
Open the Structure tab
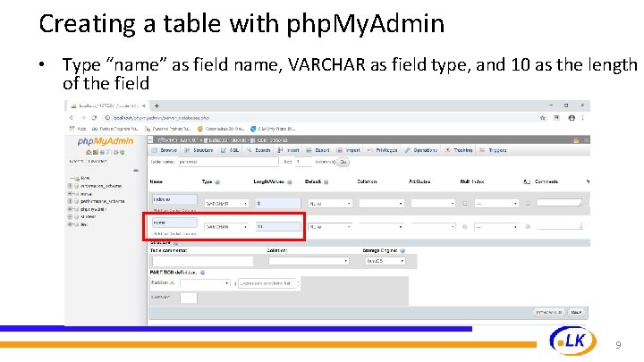[199, 150]
